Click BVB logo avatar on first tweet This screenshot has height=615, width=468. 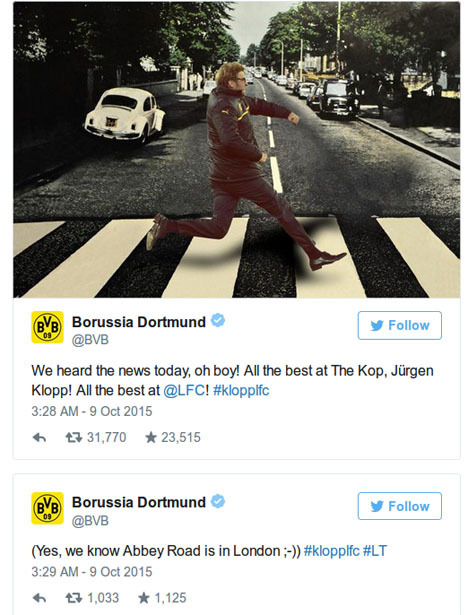pyautogui.click(x=47, y=327)
